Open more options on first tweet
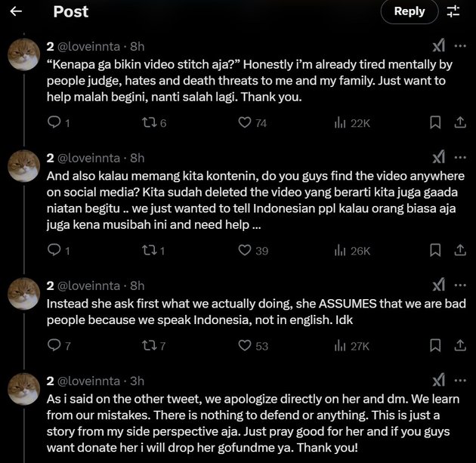 (x=459, y=44)
